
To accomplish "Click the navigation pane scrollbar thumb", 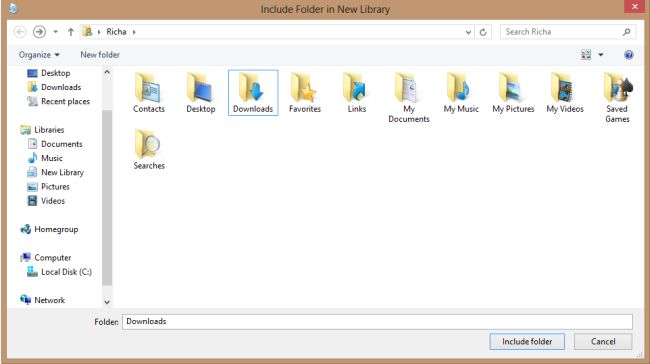I will click(107, 198).
